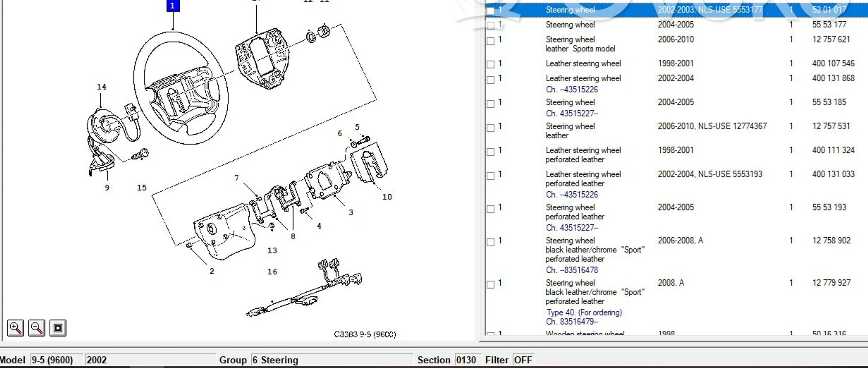Click callout number 16 above the wiring harness
This screenshot has height=368, width=868.
coord(272,272)
